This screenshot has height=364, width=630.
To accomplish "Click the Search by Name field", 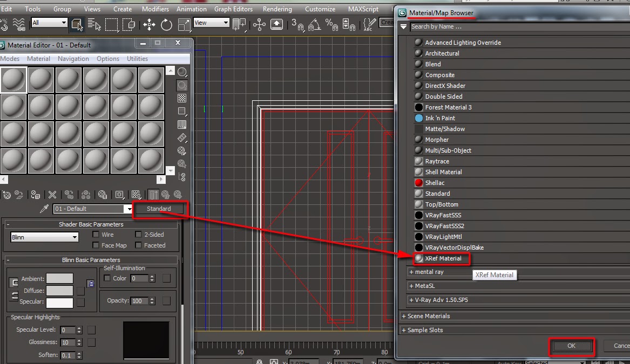I will point(519,26).
